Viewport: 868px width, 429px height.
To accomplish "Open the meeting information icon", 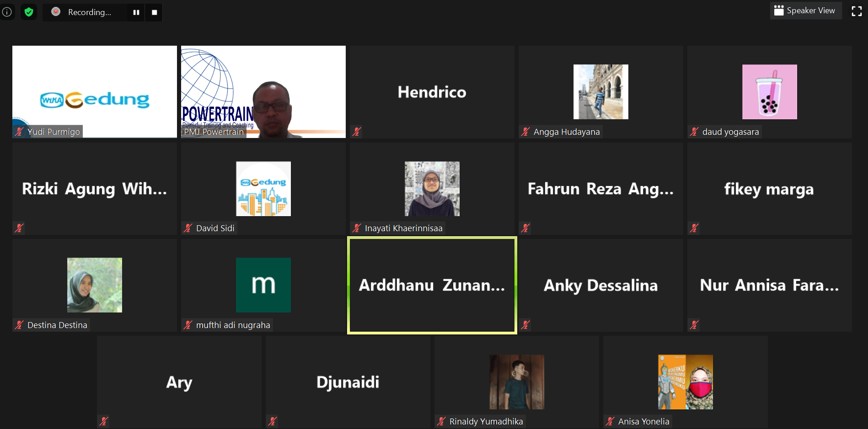I will pyautogui.click(x=7, y=12).
